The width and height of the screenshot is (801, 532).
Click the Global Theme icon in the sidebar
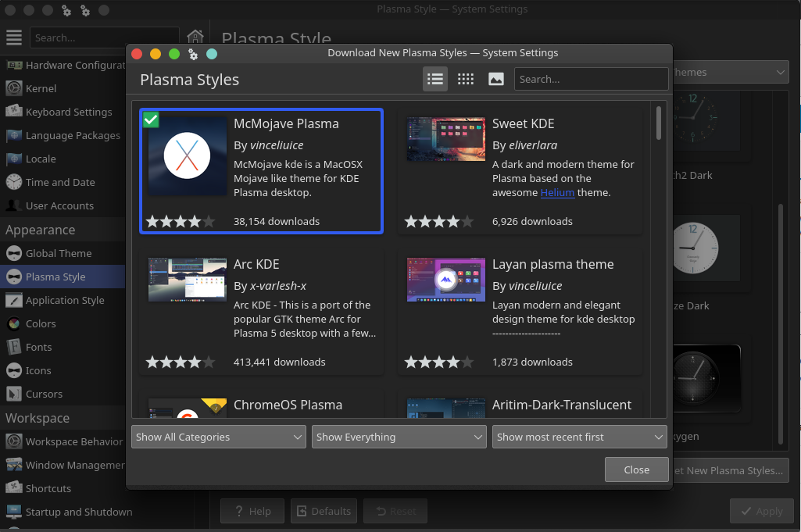[x=14, y=253]
